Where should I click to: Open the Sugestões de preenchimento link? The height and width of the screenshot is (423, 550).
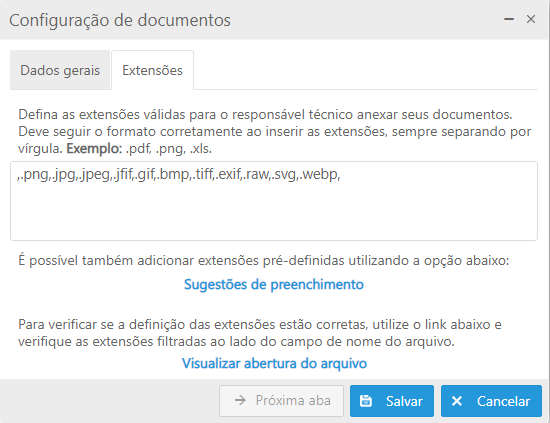(274, 284)
